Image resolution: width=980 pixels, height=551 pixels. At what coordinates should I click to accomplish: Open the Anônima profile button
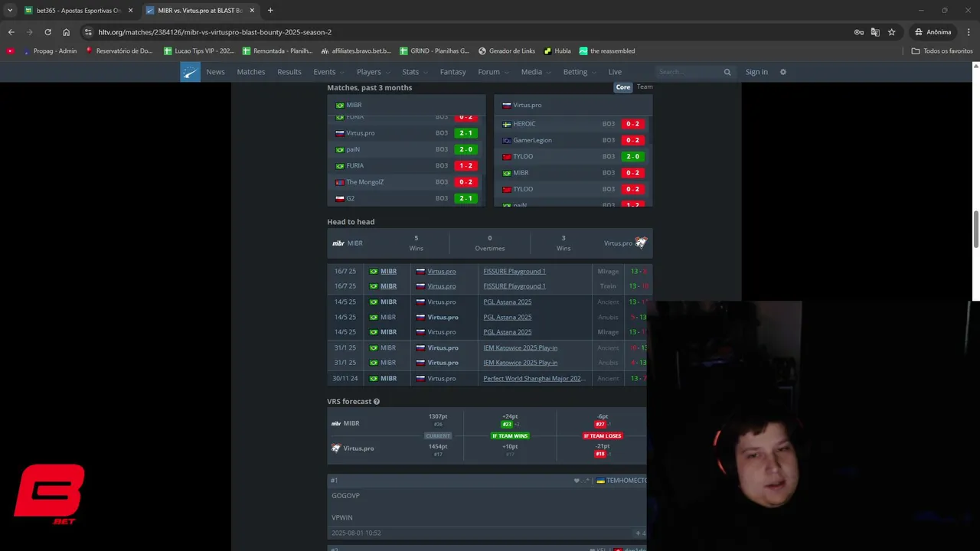(933, 32)
